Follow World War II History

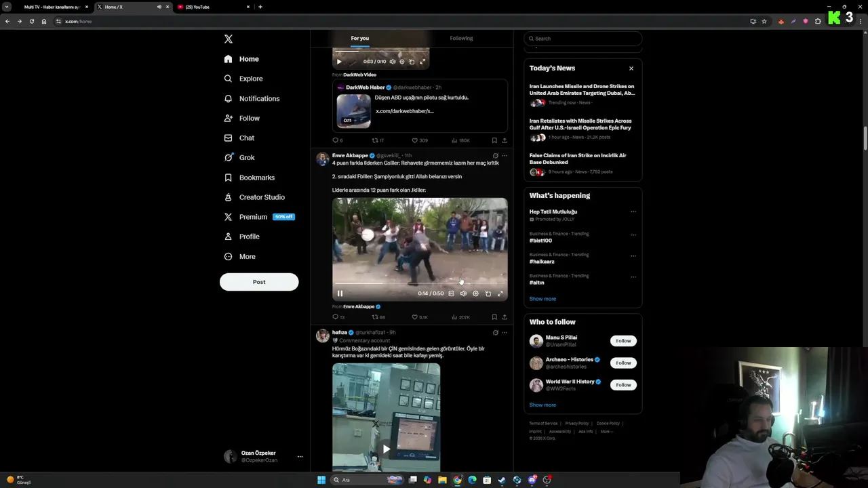pyautogui.click(x=623, y=385)
